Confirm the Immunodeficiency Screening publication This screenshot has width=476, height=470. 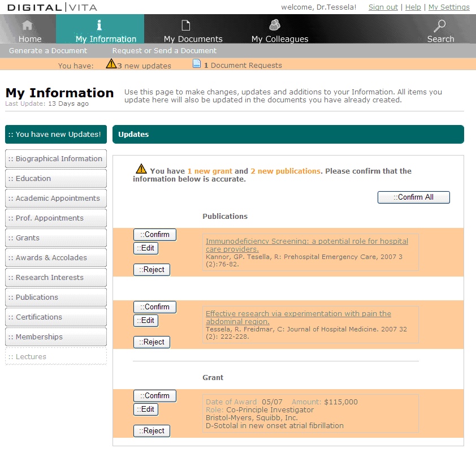click(155, 235)
